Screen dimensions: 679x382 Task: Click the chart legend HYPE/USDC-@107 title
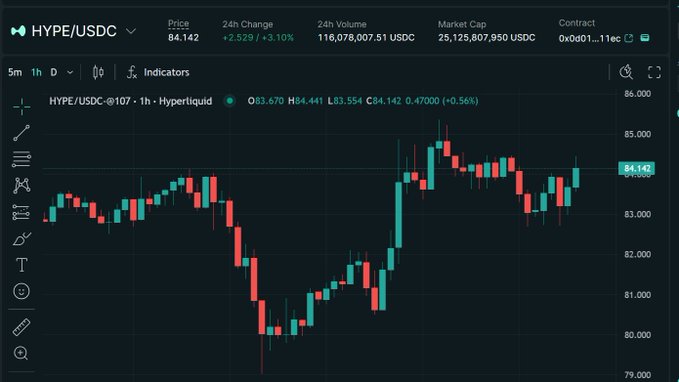coord(131,101)
